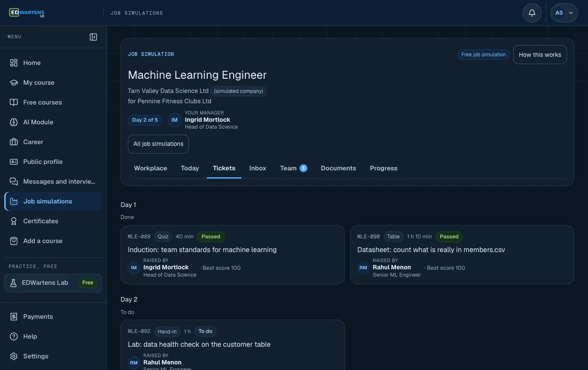Image resolution: width=588 pixels, height=370 pixels.
Task: Click the Settings gear icon
Action: pos(14,356)
